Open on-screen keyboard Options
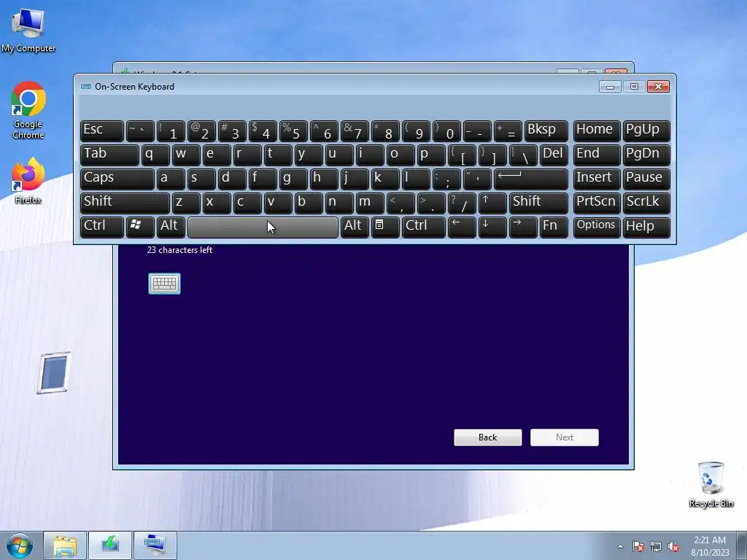 (597, 227)
